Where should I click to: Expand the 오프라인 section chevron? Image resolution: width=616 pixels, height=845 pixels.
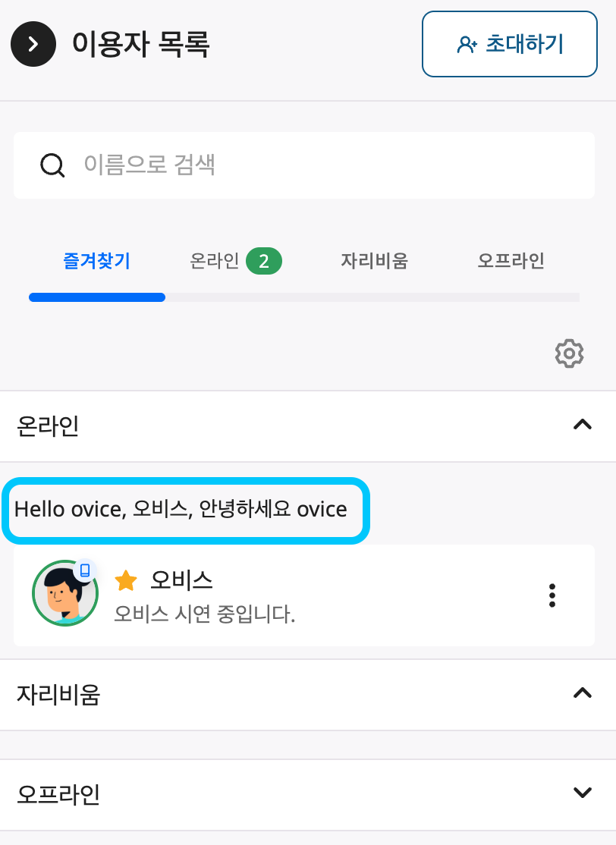582,793
